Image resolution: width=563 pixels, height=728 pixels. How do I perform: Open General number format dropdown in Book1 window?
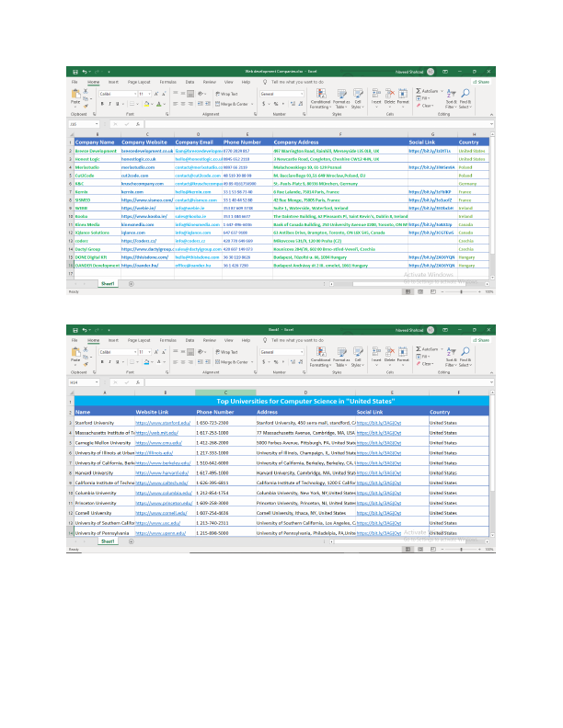coord(302,352)
